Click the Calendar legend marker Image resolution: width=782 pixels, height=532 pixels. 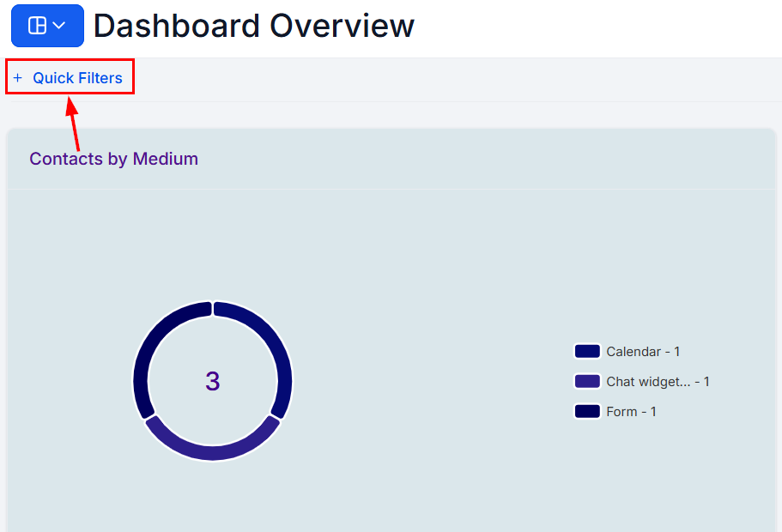coord(586,351)
